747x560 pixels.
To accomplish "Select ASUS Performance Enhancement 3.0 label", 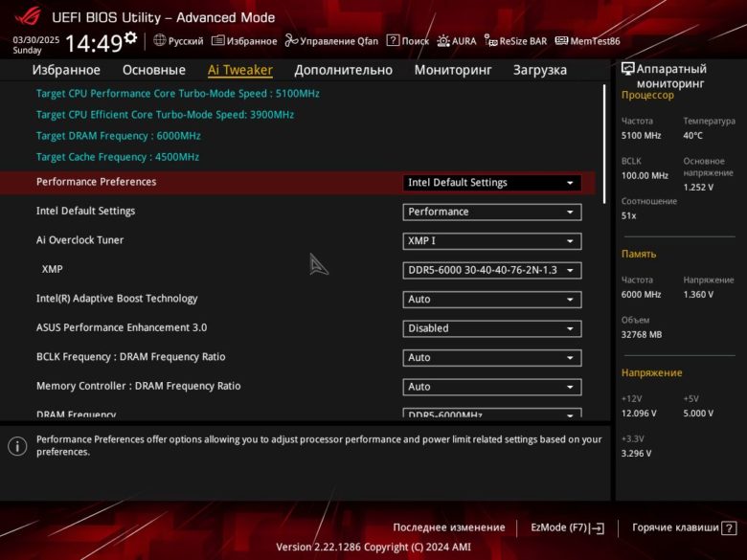I will tap(122, 327).
